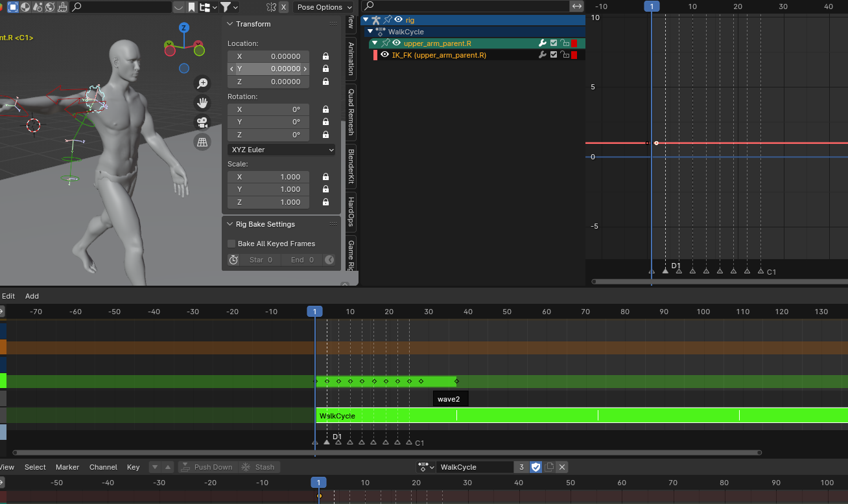
Task: Toggle the fake user shield for WalkCycle
Action: pos(536,467)
